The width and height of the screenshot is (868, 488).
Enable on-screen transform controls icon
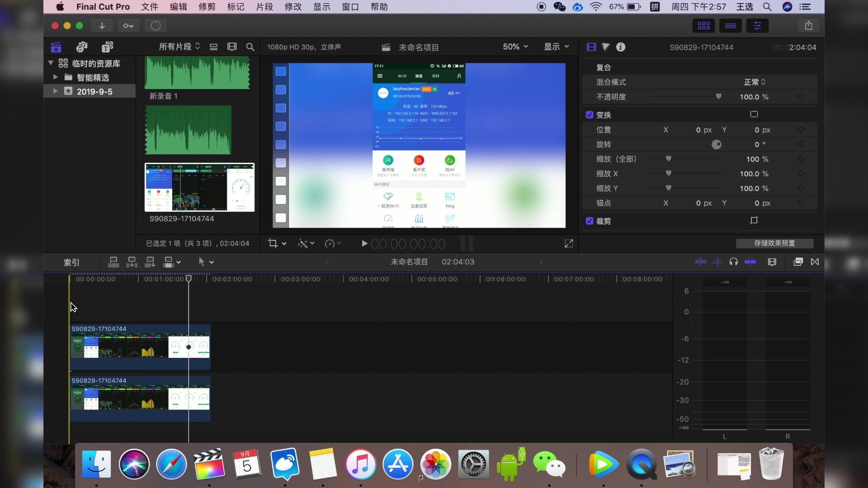tap(754, 114)
